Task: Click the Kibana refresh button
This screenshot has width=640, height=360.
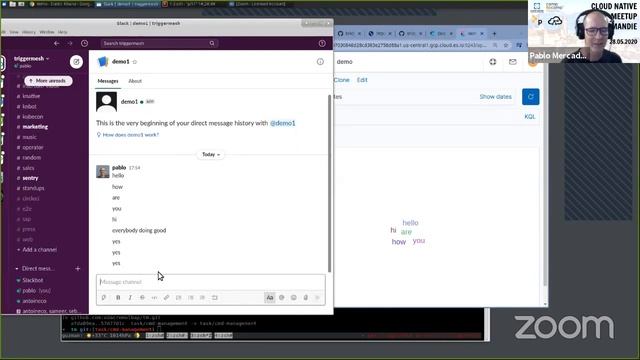Action: pos(531,97)
